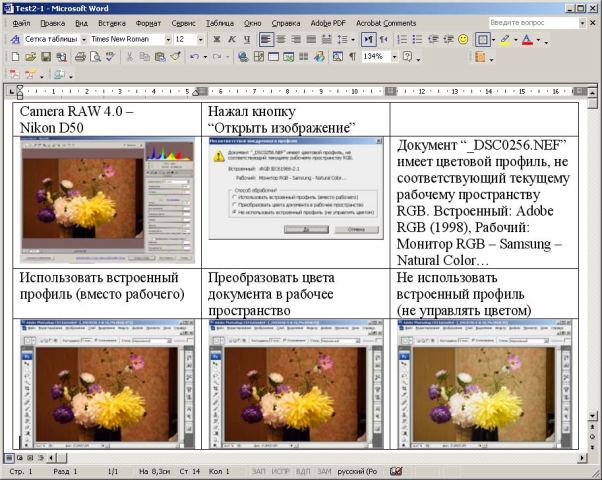Open the Вставка menu
The height and width of the screenshot is (480, 602).
[x=112, y=23]
